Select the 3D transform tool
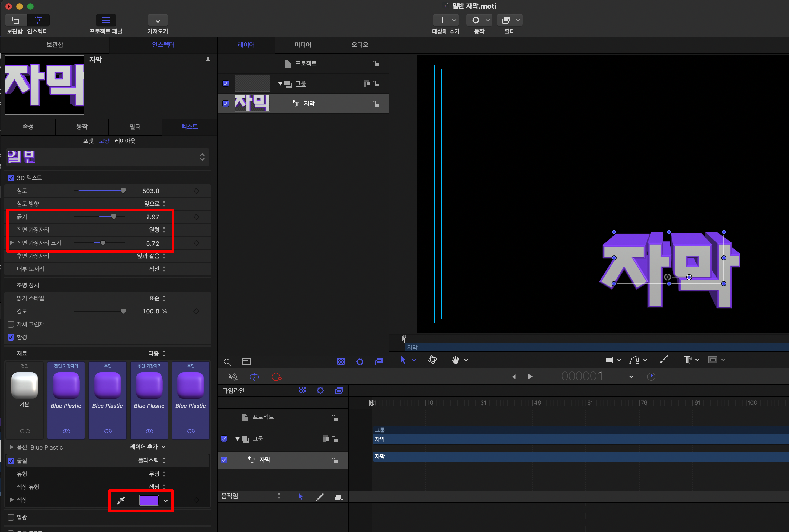 (432, 360)
